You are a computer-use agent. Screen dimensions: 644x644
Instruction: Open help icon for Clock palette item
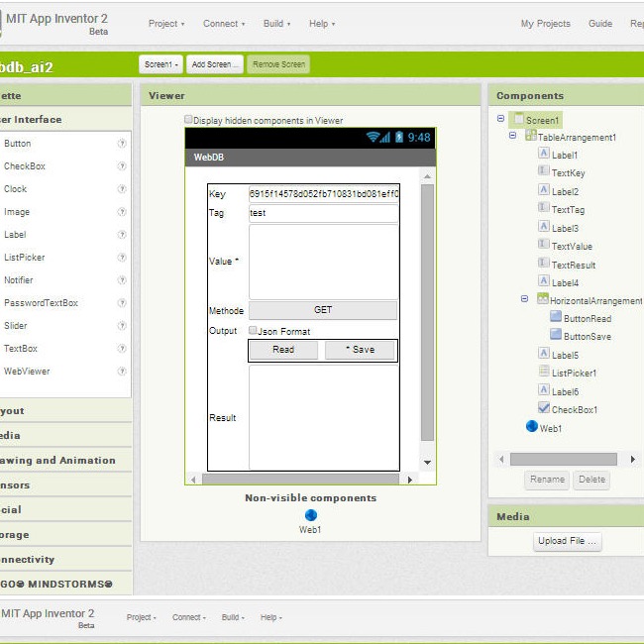pos(122,189)
